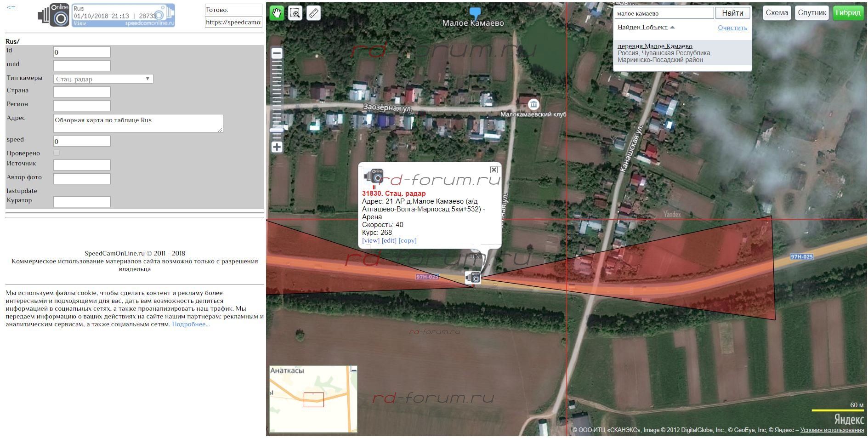Open the Тип камеры dropdown
This screenshot has width=868, height=438.
(103, 79)
